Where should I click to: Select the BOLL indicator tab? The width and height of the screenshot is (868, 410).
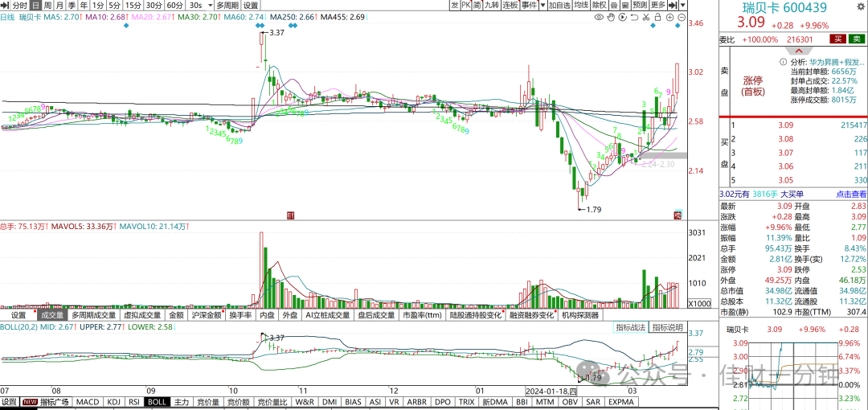[x=158, y=402]
